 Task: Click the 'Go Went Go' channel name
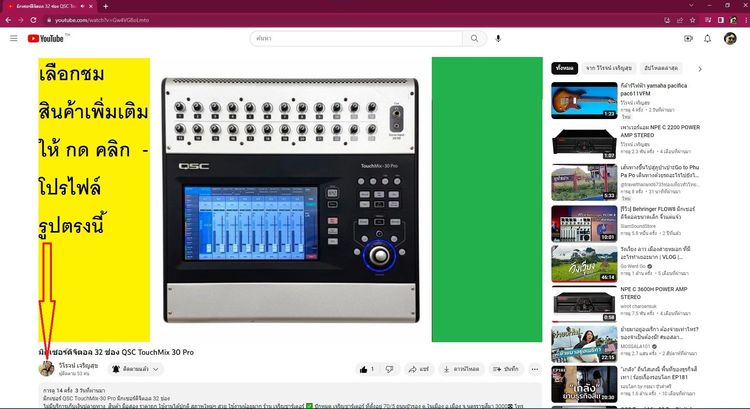coord(633,266)
